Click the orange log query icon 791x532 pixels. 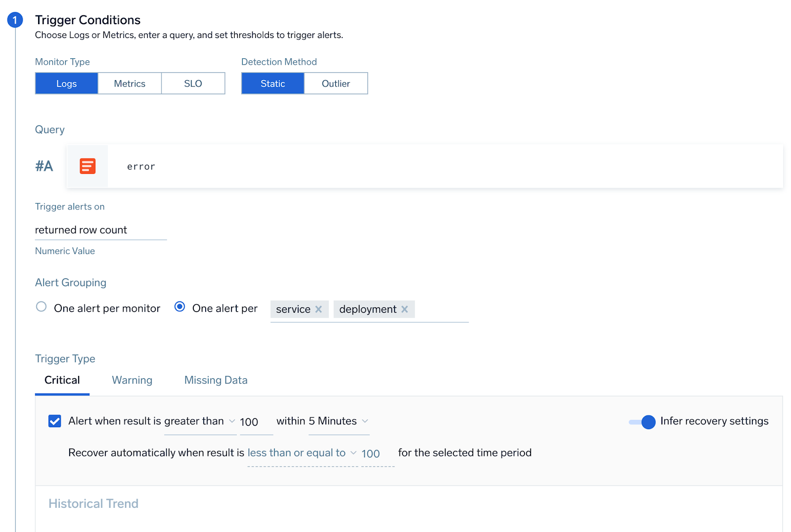tap(88, 166)
